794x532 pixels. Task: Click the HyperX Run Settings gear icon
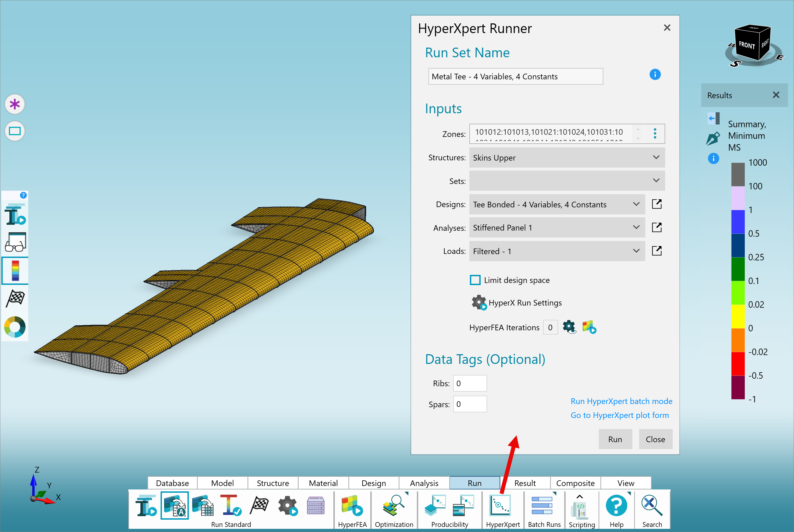click(x=479, y=302)
